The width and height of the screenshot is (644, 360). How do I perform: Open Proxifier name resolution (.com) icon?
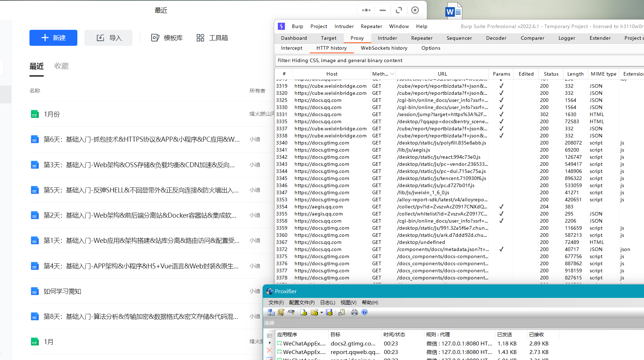point(291,312)
